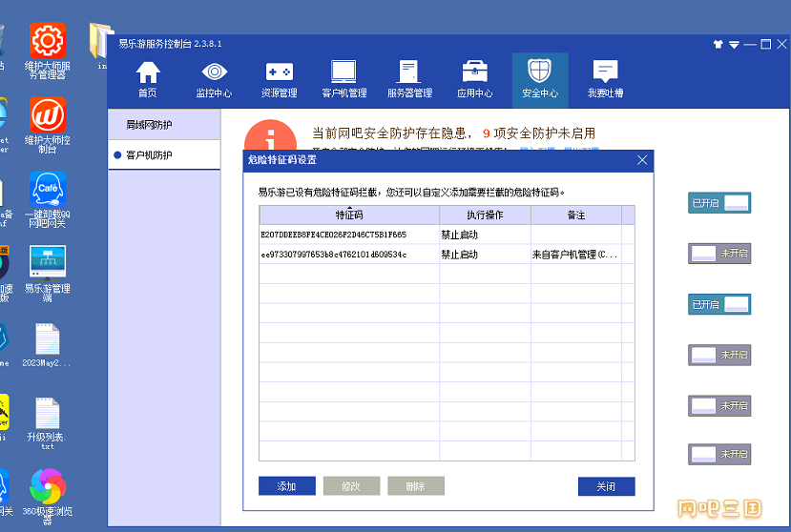Click the orange info warning icon
This screenshot has height=532, width=791.
(270, 135)
